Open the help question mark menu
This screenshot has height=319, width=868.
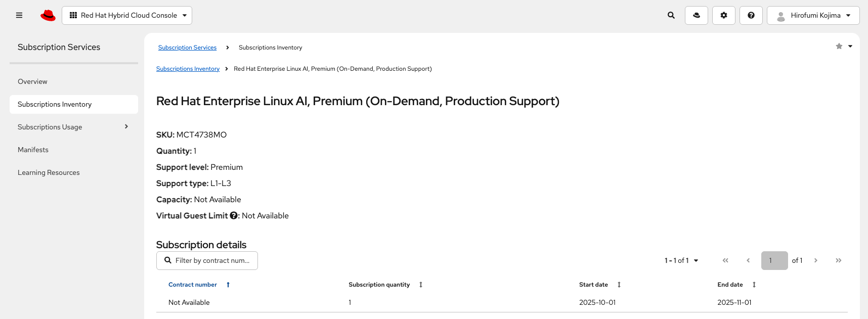click(x=751, y=15)
